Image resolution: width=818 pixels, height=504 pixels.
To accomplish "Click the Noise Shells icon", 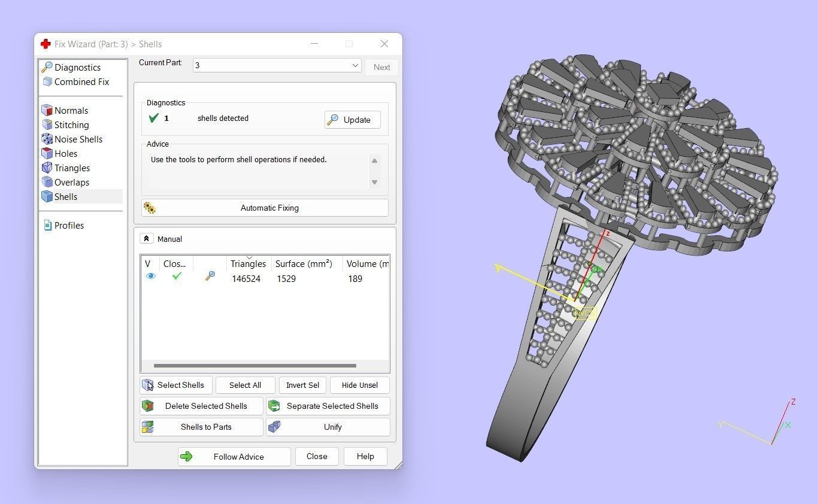I will [x=47, y=139].
